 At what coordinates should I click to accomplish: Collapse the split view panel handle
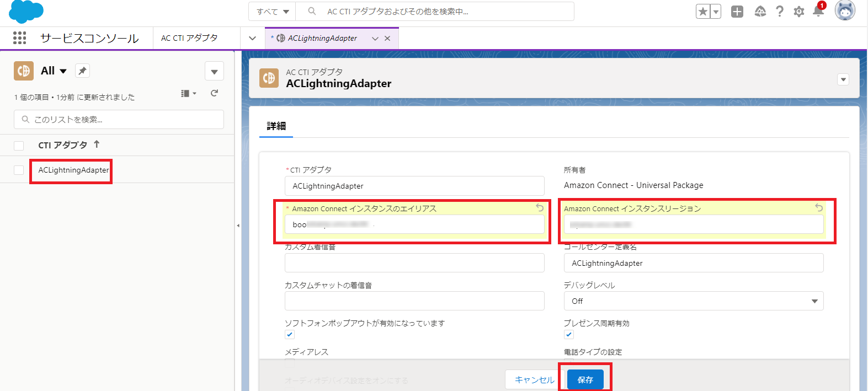[238, 226]
